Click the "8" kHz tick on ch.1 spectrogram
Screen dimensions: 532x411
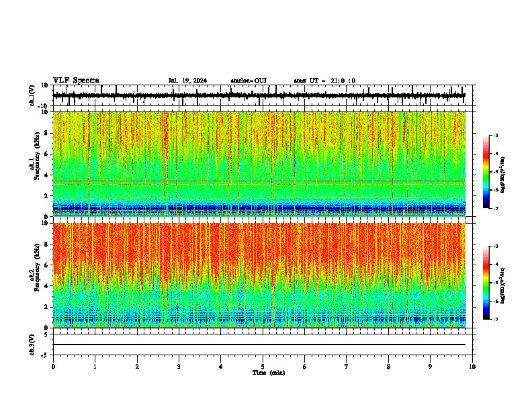point(46,133)
